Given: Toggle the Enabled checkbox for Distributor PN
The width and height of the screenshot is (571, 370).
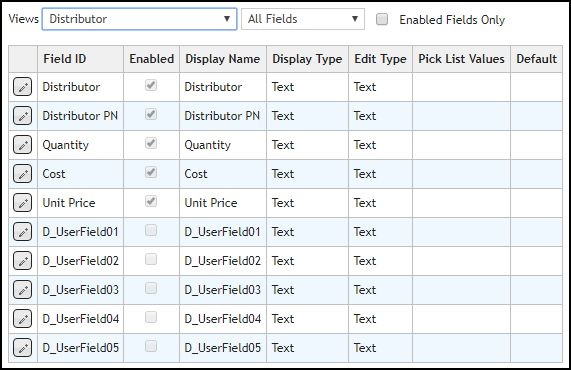Looking at the screenshot, I should click(x=151, y=114).
